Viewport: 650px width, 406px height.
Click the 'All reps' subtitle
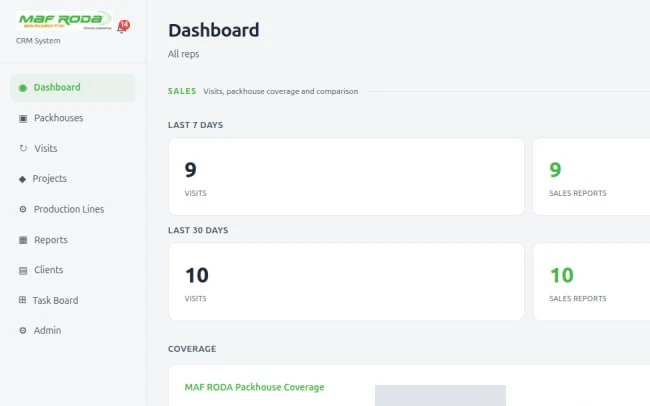click(183, 54)
